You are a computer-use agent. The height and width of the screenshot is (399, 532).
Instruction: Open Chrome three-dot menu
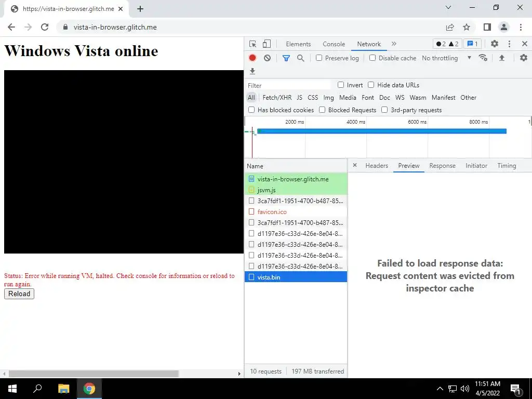pos(521,27)
